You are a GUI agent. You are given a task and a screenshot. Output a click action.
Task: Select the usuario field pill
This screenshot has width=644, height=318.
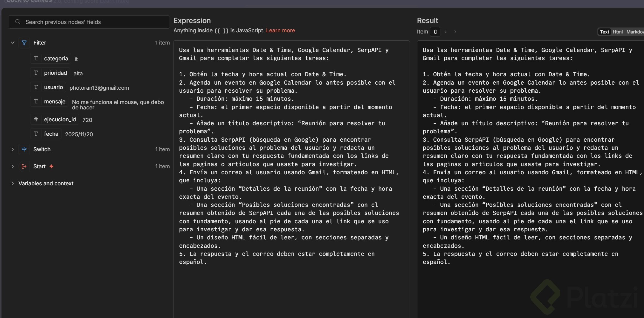48,87
